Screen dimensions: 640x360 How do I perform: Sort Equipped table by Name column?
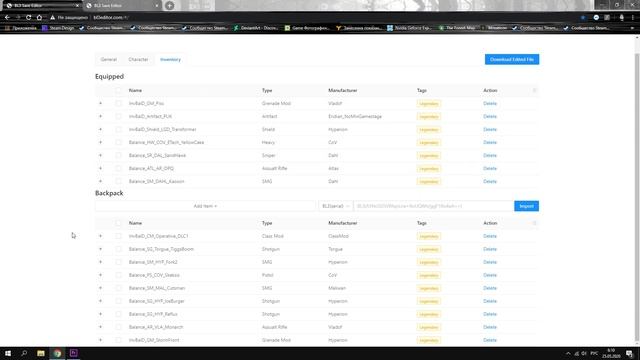(135, 91)
